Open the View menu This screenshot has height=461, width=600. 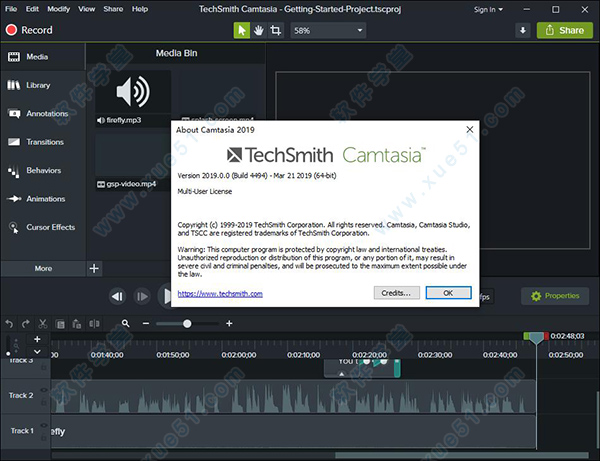pyautogui.click(x=86, y=9)
